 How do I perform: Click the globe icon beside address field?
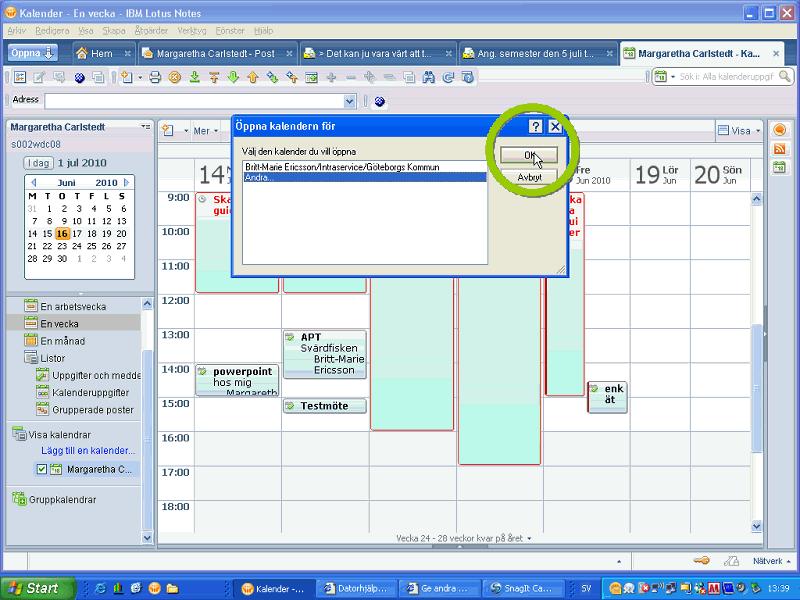379,102
